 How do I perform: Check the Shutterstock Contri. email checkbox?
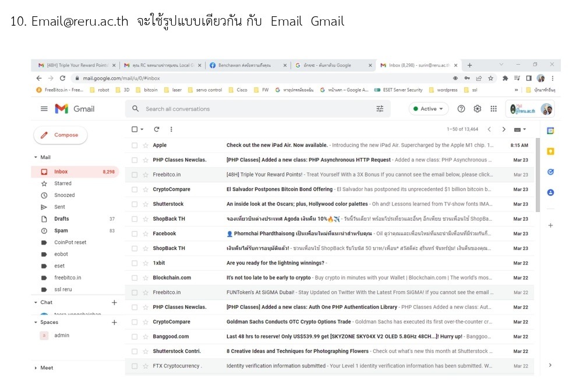(x=135, y=351)
